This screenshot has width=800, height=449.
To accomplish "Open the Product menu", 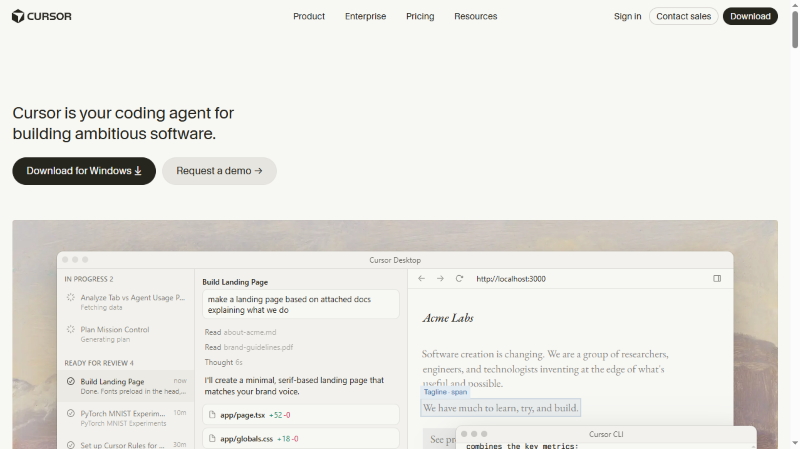I will [309, 16].
